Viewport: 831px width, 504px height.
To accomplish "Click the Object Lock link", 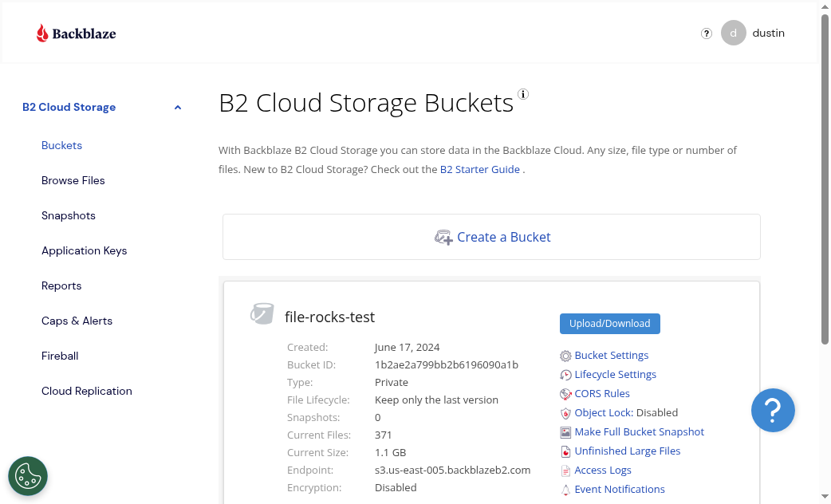I will (x=604, y=412).
